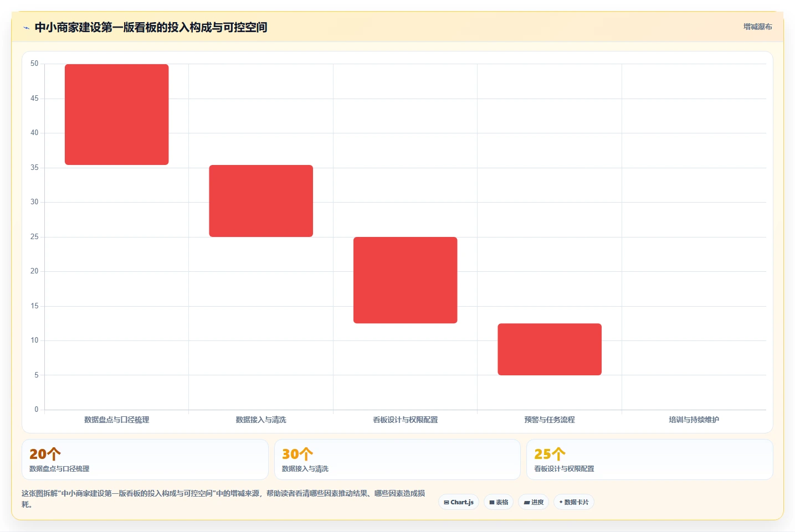Select the Chart.js tag chip
This screenshot has width=795, height=532.
coord(459,502)
